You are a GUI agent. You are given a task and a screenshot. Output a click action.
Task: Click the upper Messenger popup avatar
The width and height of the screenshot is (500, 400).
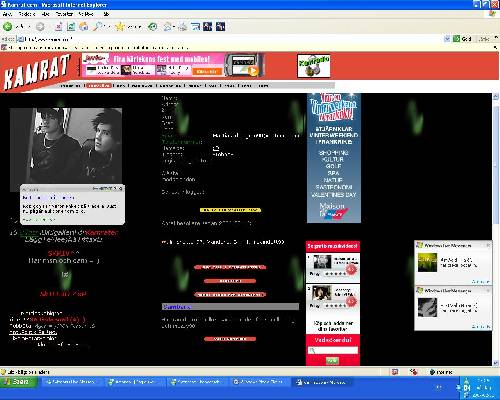pyautogui.click(x=427, y=262)
